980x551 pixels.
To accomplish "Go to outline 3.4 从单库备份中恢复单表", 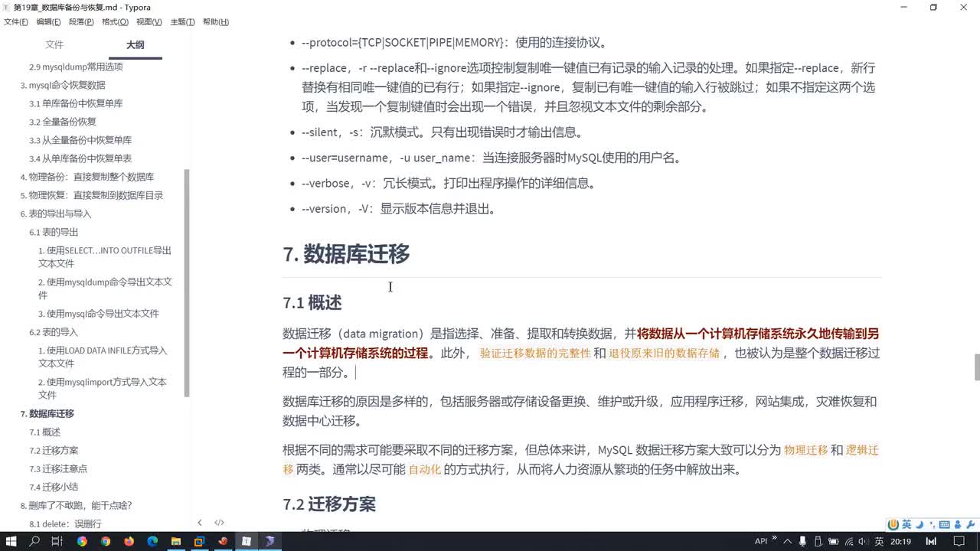I will tap(80, 158).
